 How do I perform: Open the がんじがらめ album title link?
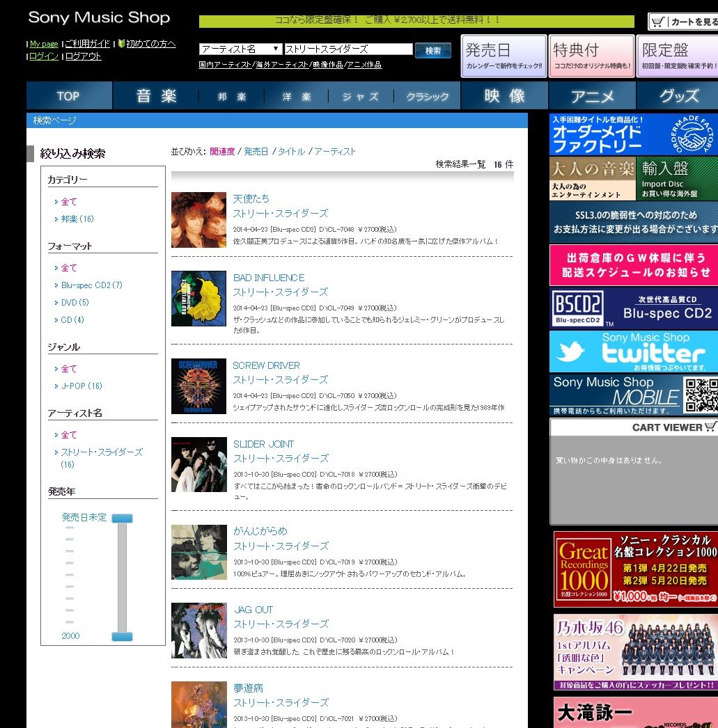(x=260, y=530)
